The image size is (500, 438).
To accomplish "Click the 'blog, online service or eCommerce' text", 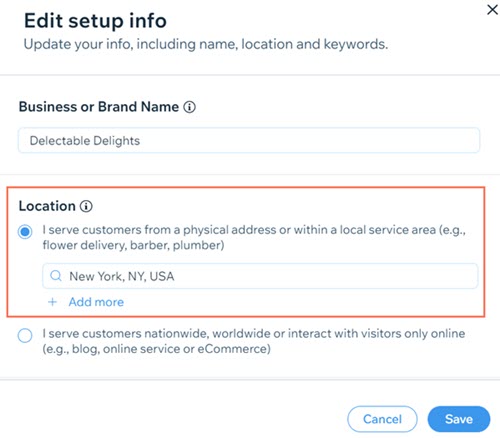I will pos(171,349).
